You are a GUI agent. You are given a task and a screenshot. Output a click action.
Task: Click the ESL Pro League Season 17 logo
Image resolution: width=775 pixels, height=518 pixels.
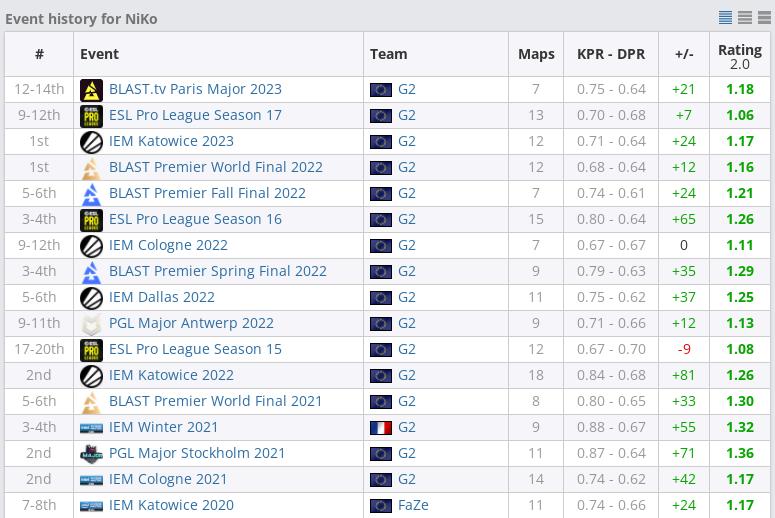pos(91,116)
